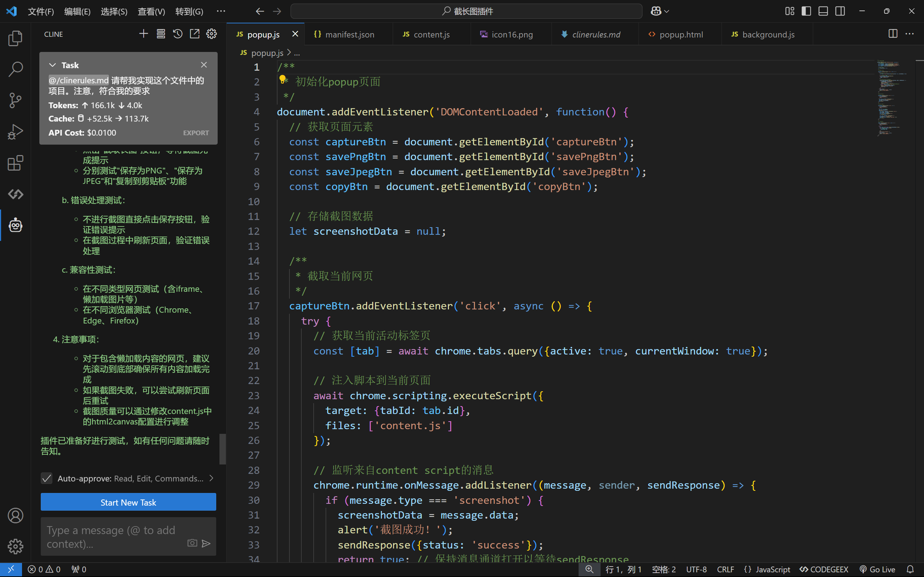Toggle primary sidebar layout button
The image size is (924, 577).
[x=806, y=11]
